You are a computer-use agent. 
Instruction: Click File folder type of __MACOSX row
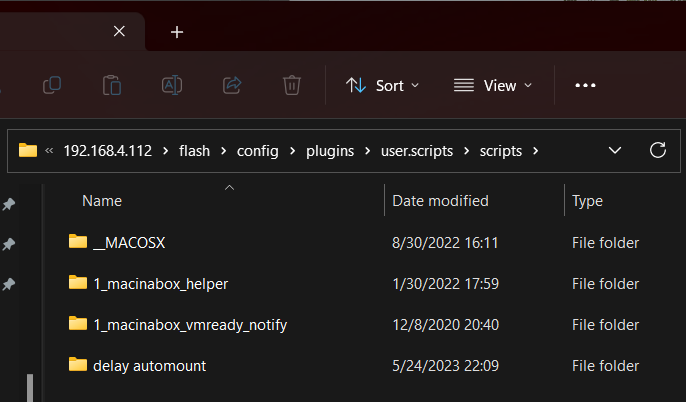606,243
